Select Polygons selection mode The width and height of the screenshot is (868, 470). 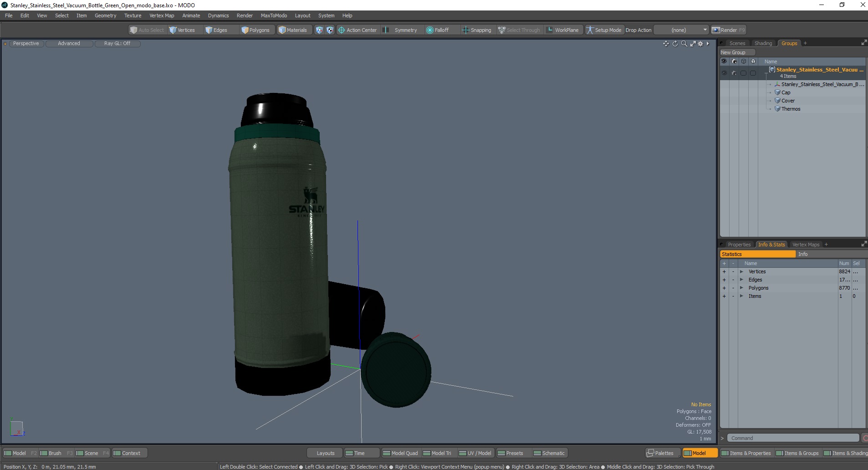tap(255, 30)
